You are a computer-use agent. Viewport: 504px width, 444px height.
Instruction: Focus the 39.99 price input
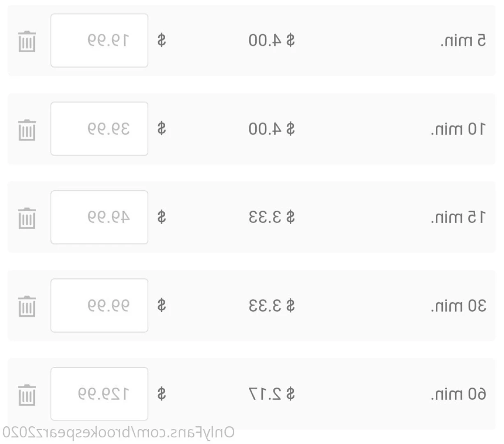99,129
